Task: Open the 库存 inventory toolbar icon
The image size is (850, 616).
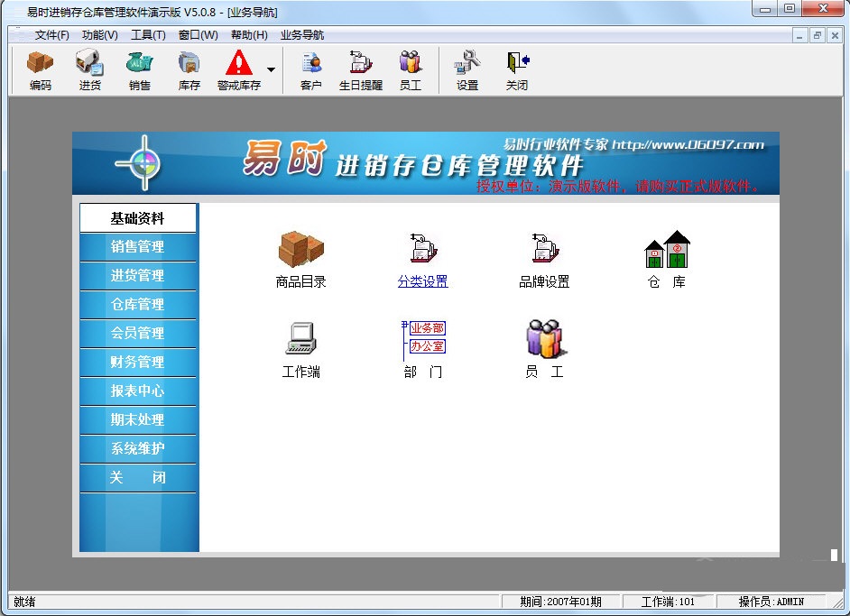Action: point(189,69)
